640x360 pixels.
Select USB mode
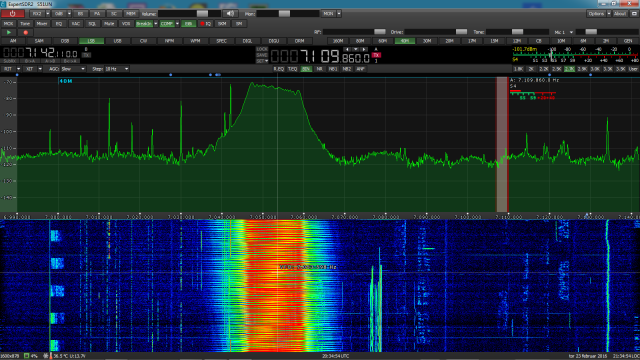pos(118,41)
